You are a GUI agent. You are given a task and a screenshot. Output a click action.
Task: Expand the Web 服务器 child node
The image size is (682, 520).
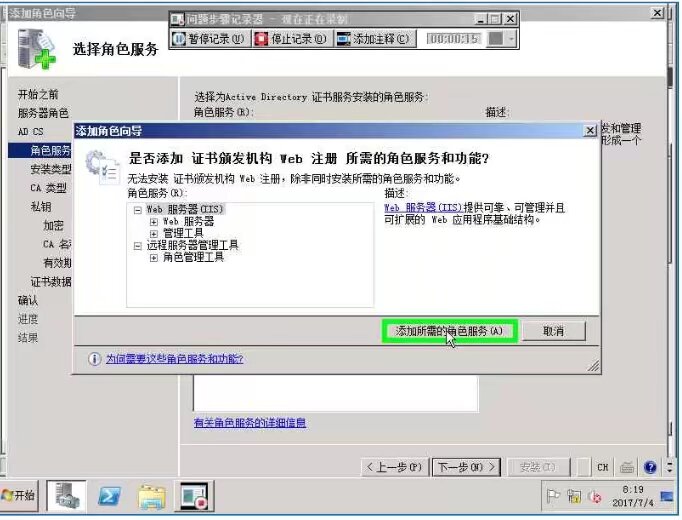154,222
